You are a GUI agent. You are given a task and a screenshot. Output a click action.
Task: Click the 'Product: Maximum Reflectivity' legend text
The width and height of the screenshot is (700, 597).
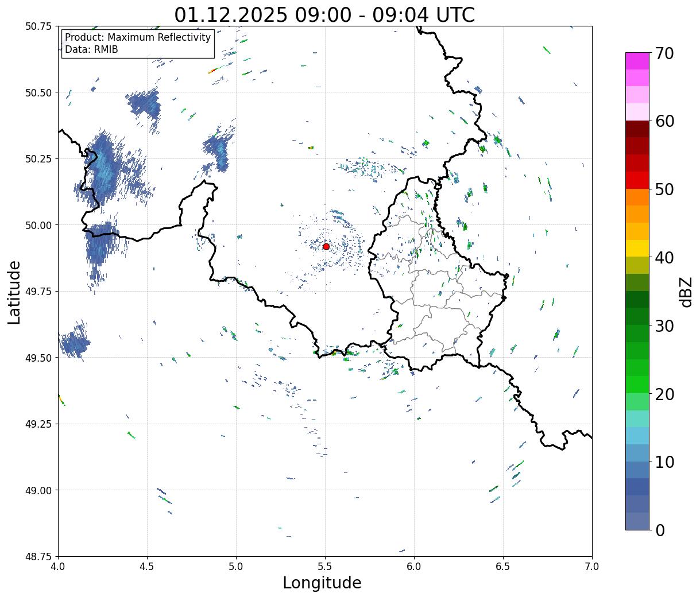(138, 37)
